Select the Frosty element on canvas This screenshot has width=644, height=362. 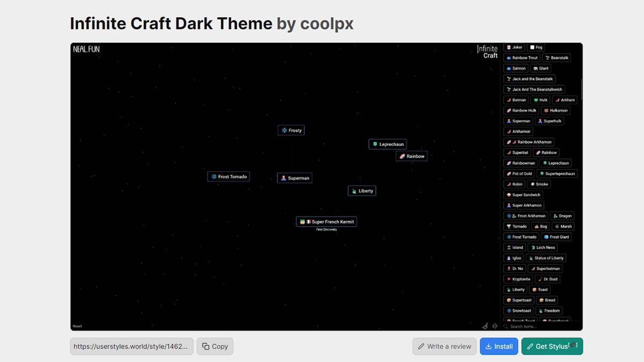[291, 130]
